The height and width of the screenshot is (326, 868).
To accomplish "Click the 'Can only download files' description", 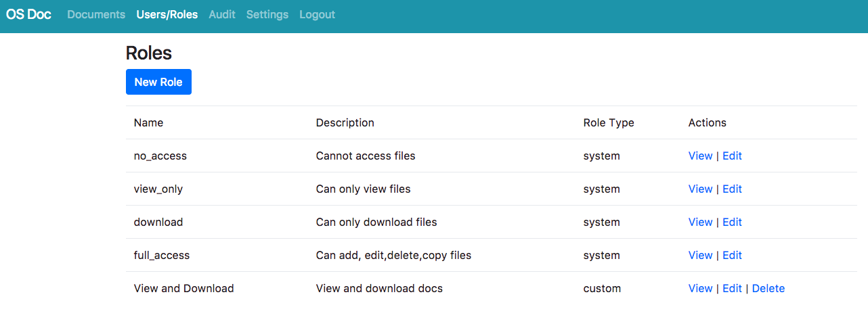I will point(376,222).
